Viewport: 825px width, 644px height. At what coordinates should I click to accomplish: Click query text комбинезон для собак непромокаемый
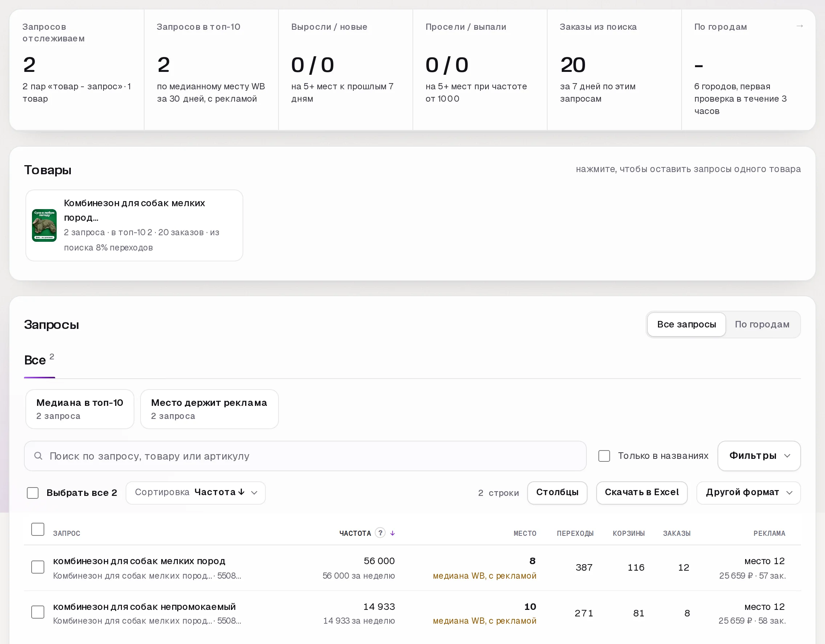pos(144,607)
